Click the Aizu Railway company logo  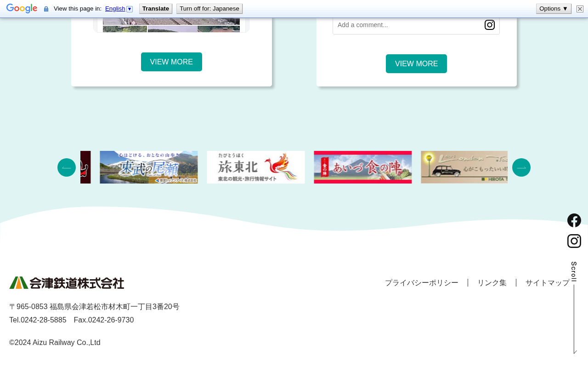click(67, 282)
